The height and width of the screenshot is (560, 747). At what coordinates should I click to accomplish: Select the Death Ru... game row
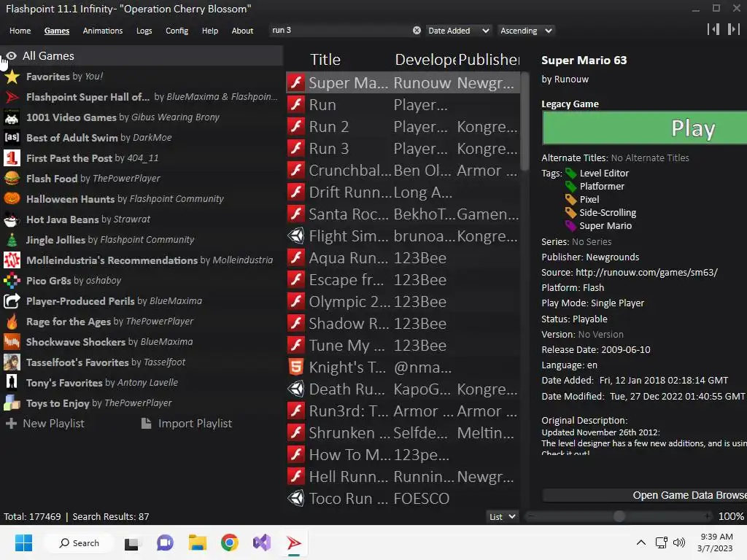(x=403, y=389)
